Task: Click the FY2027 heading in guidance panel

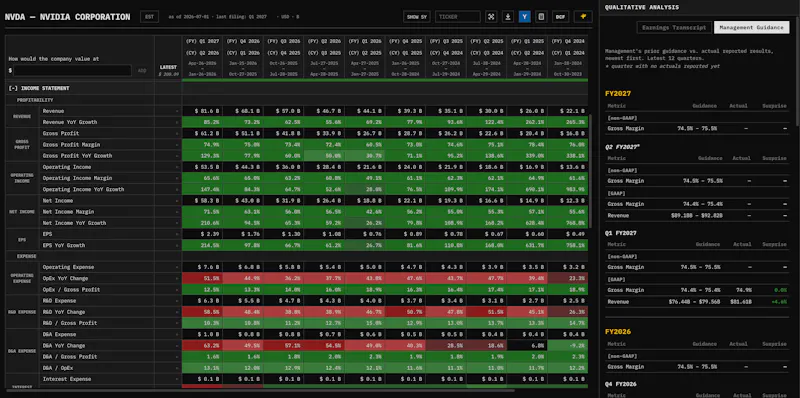Action: tap(618, 94)
